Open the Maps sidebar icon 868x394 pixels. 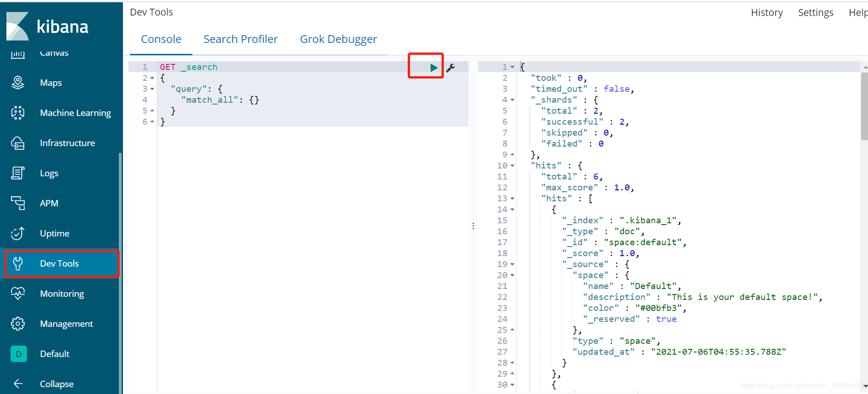[18, 83]
